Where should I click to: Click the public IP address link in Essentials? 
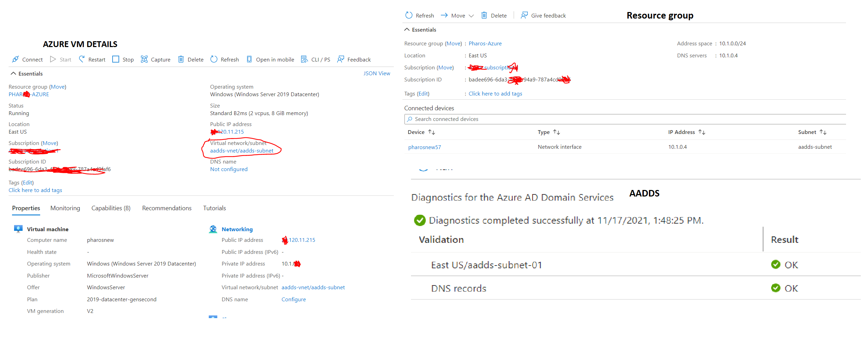(x=227, y=132)
